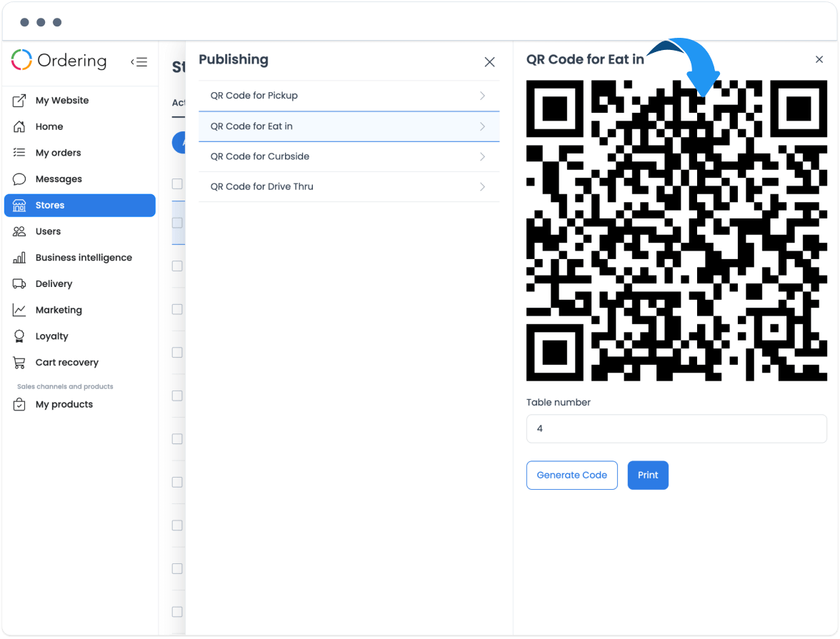Expand QR Code for Pickup chevron
The image size is (840, 639).
click(x=482, y=96)
